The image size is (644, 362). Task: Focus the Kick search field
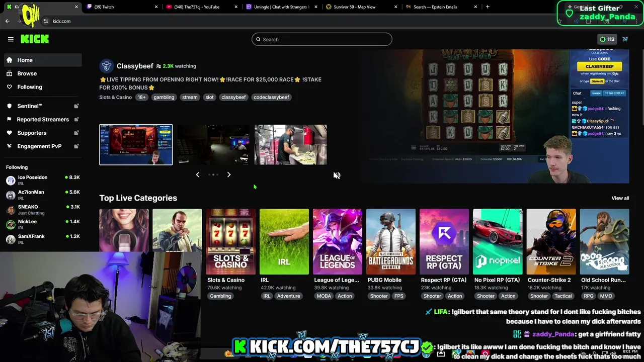coord(322,39)
